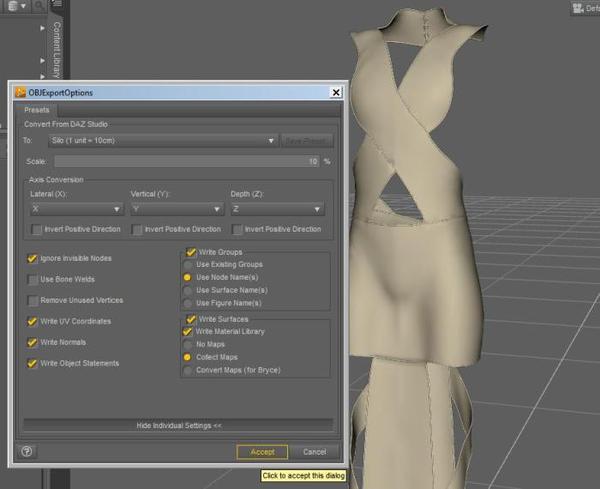
Task: Click the OBJExportOptions title bar icon
Action: (x=20, y=92)
